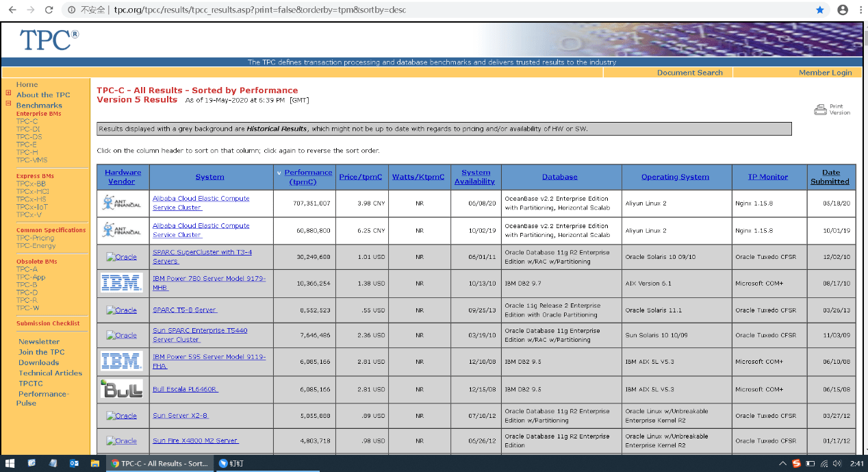Expand About the TPC tree node

(x=8, y=93)
